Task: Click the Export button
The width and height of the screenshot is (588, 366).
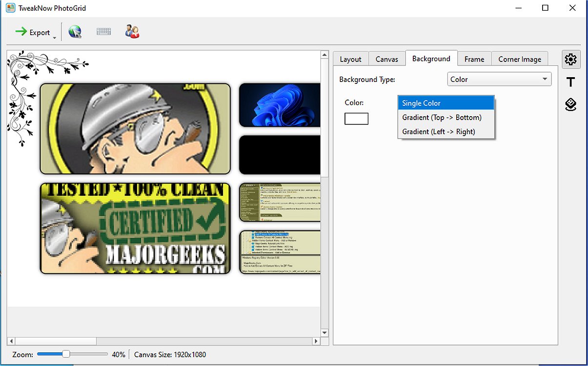Action: tap(32, 32)
